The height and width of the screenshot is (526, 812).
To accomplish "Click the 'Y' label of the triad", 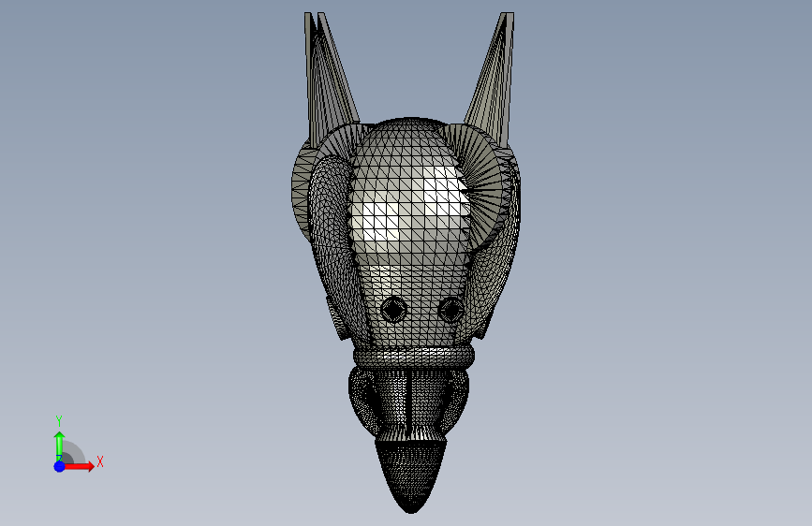I will pos(59,420).
